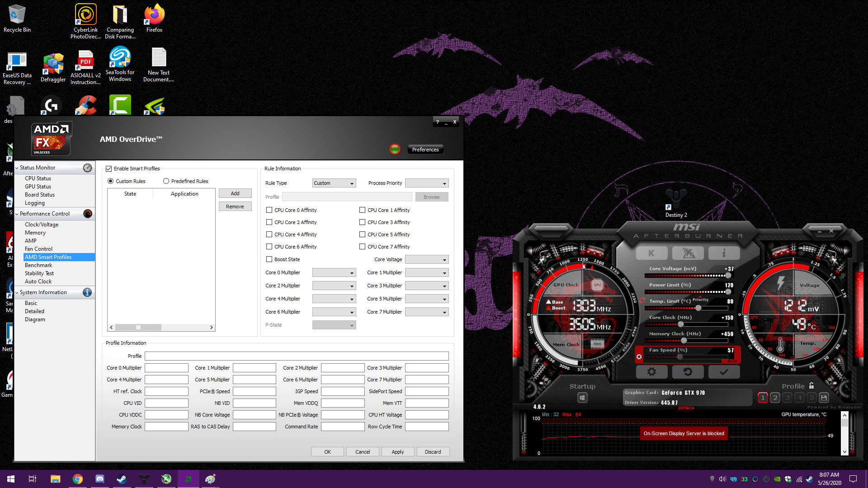Image resolution: width=868 pixels, height=488 pixels.
Task: Open fan speed curve gear icon
Action: 639,357
